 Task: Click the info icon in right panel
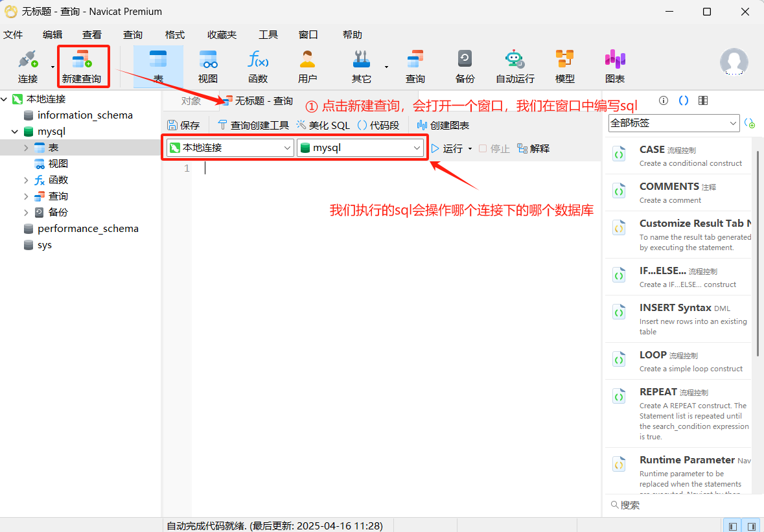click(663, 100)
